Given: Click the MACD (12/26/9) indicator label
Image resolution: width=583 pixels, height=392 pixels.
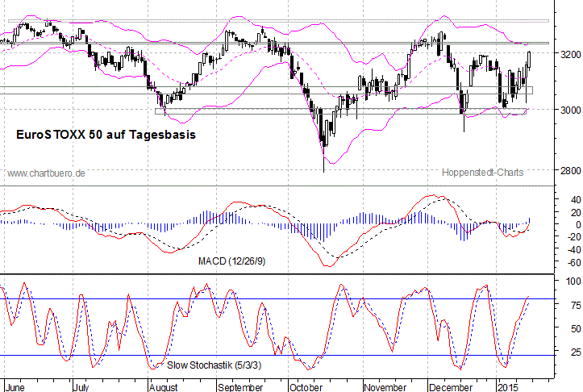Looking at the screenshot, I should (x=232, y=261).
